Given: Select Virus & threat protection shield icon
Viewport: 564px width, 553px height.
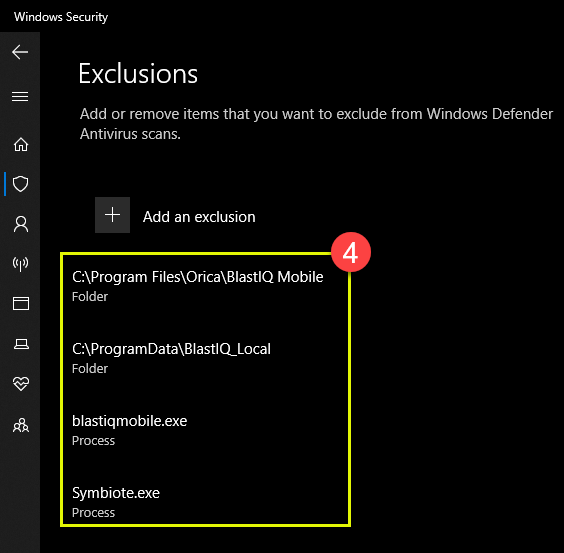Looking at the screenshot, I should point(21,184).
